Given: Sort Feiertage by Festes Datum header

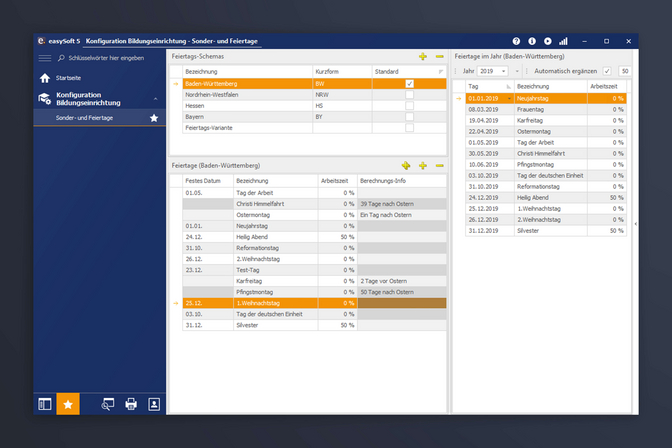Looking at the screenshot, I should pyautogui.click(x=208, y=181).
